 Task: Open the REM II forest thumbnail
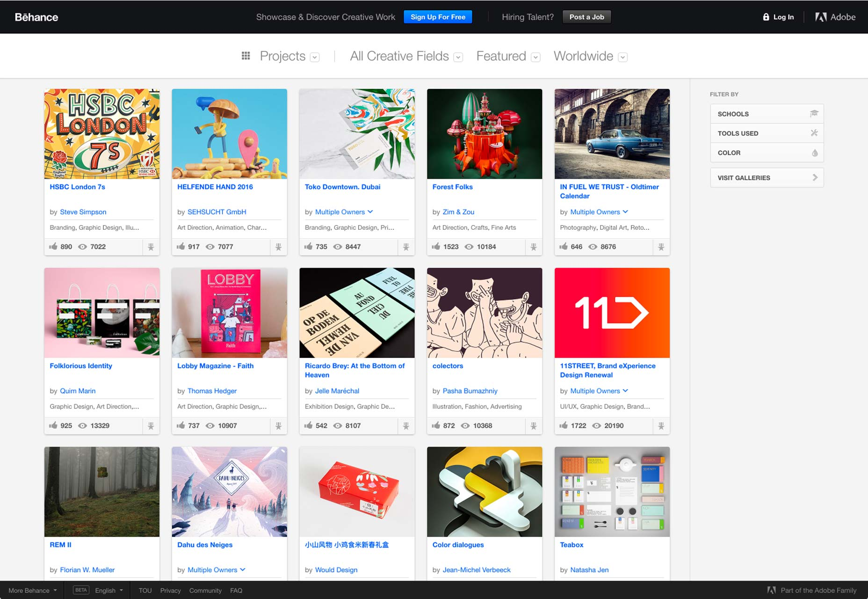(102, 492)
